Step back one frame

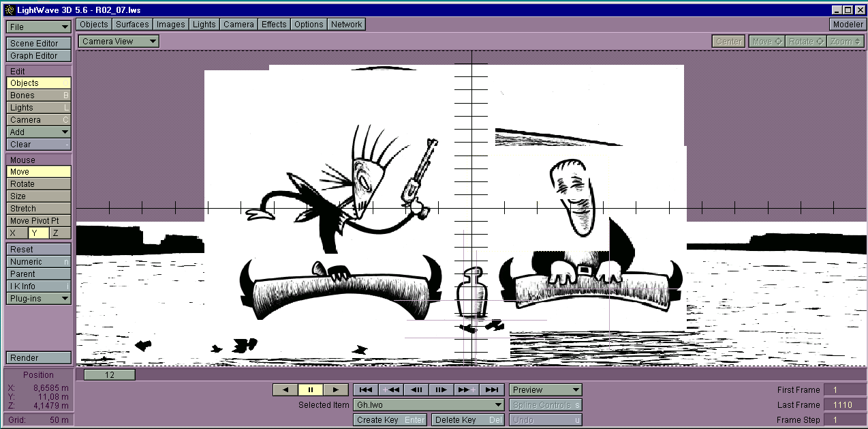tap(416, 389)
